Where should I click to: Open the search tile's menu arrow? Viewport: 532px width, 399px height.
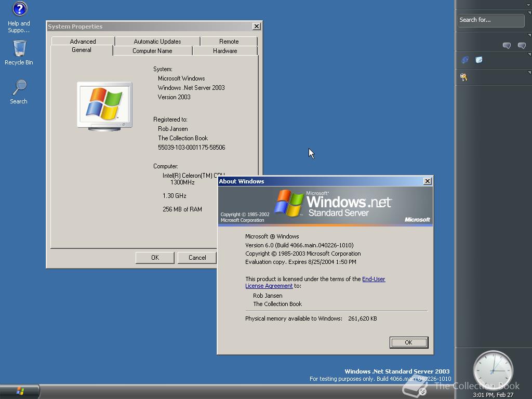pos(529,13)
